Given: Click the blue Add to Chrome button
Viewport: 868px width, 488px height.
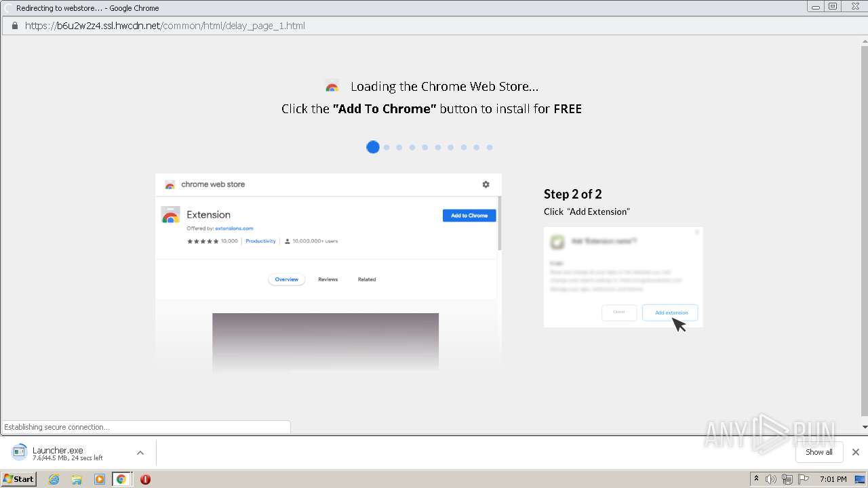Looking at the screenshot, I should point(469,216).
